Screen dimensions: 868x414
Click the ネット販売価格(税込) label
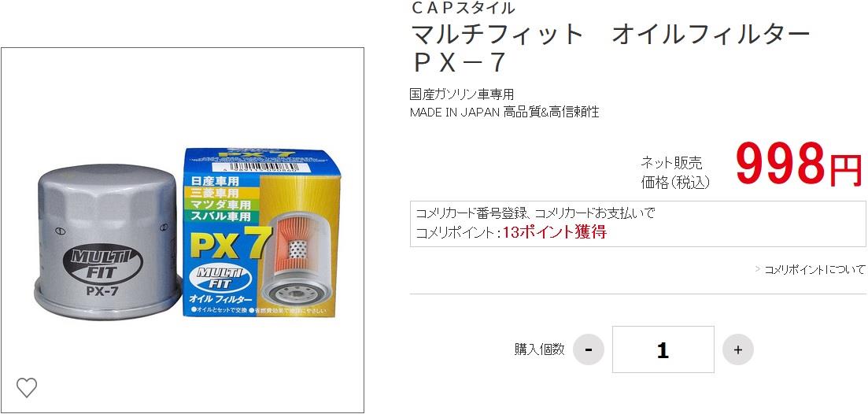[674, 172]
